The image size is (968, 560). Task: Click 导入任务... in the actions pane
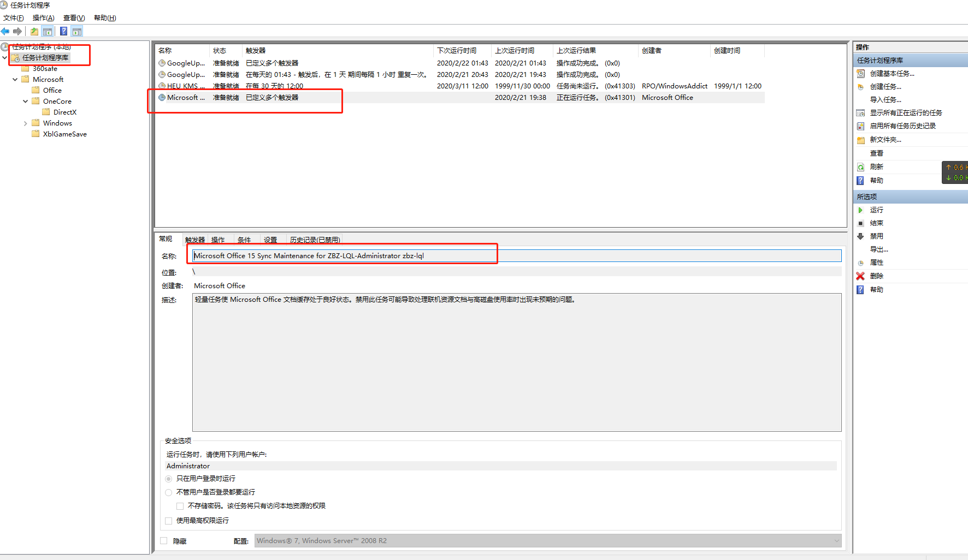(886, 100)
